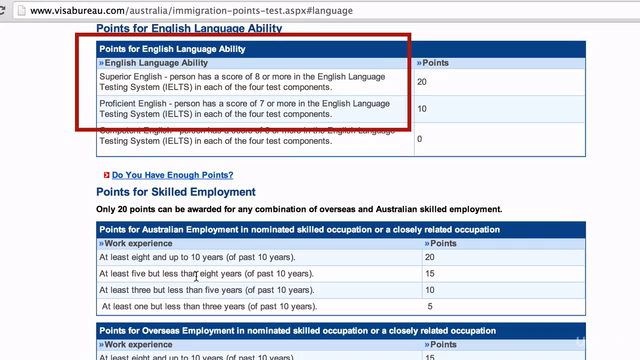This screenshot has height=360, width=640.
Task: Select the 'English Language Ability' column header
Action: point(255,63)
